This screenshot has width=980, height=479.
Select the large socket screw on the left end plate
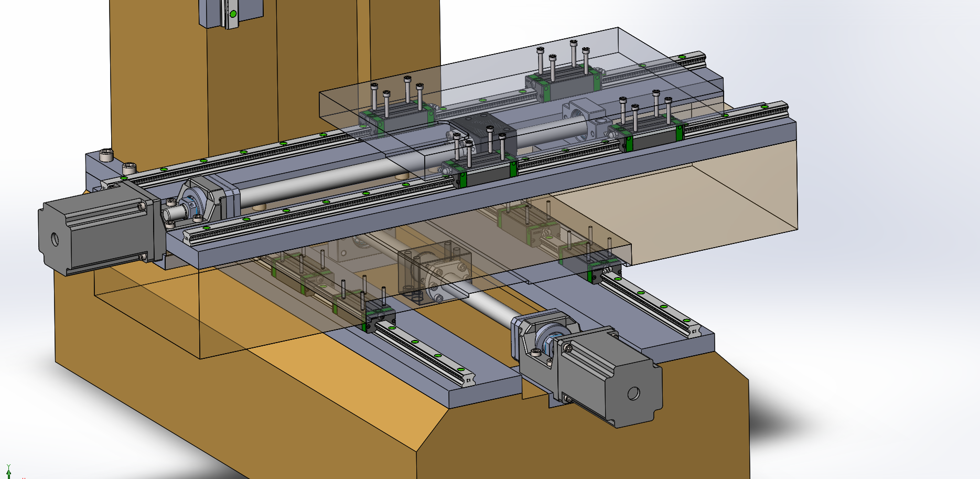tap(106, 155)
